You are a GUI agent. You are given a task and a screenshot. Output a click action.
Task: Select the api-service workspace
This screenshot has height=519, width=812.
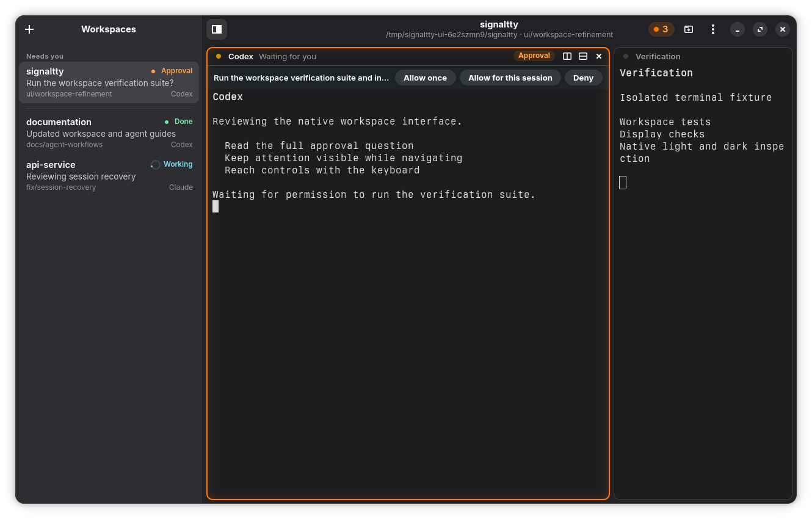coord(109,176)
